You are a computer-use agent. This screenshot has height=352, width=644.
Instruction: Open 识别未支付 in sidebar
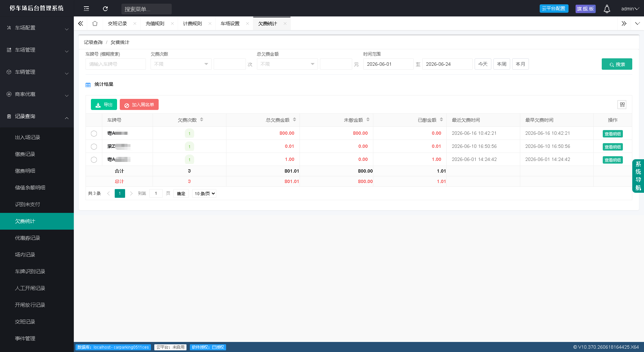[x=37, y=204]
